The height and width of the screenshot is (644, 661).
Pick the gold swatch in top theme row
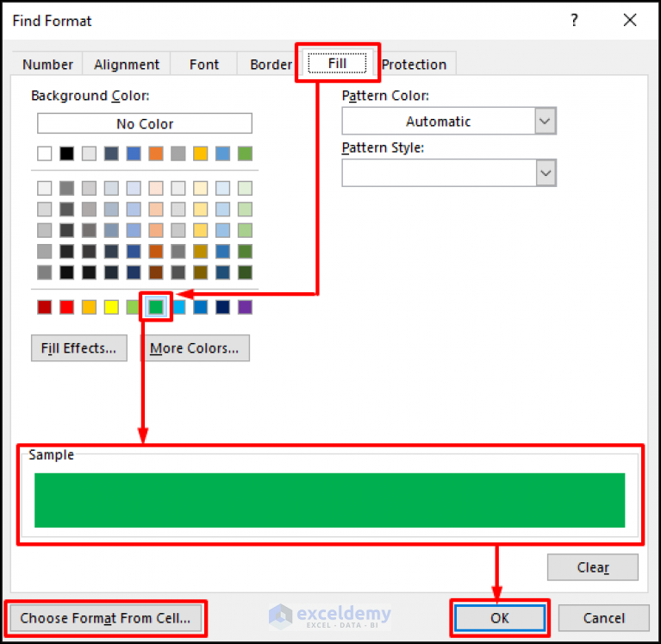[x=201, y=153]
